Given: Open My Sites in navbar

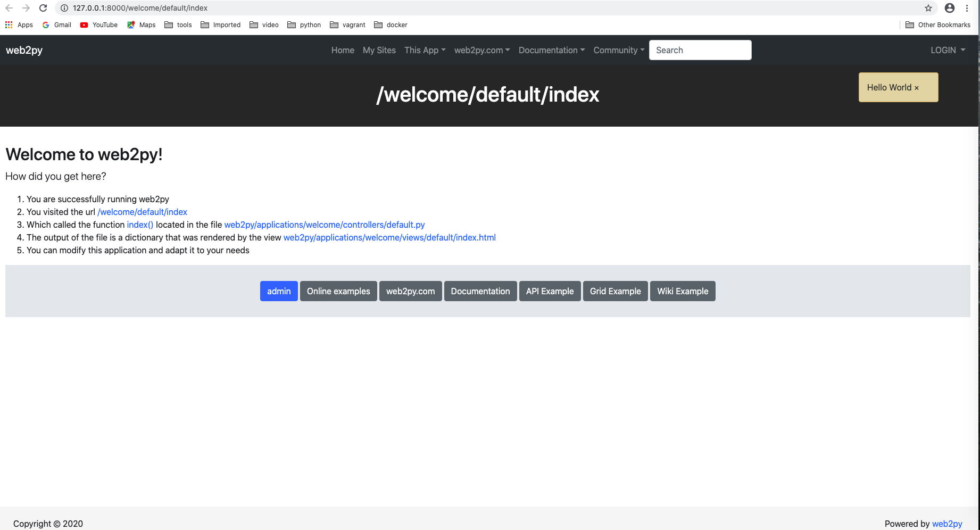Looking at the screenshot, I should [x=379, y=50].
